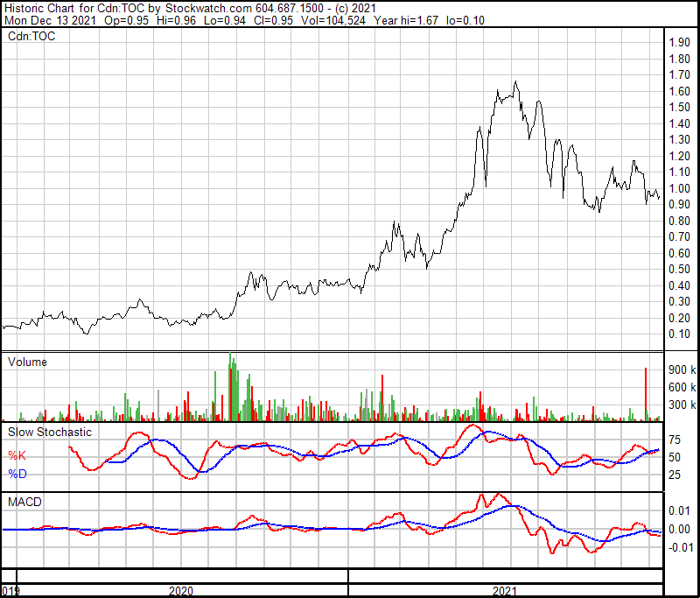700x598 pixels.
Task: Click the Op=0.95 opening value in the header
Action: click(126, 20)
